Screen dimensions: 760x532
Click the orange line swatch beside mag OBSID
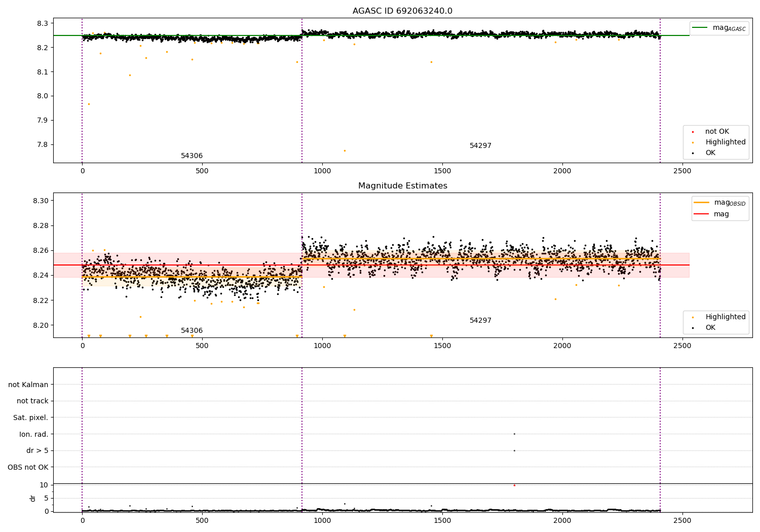click(702, 203)
